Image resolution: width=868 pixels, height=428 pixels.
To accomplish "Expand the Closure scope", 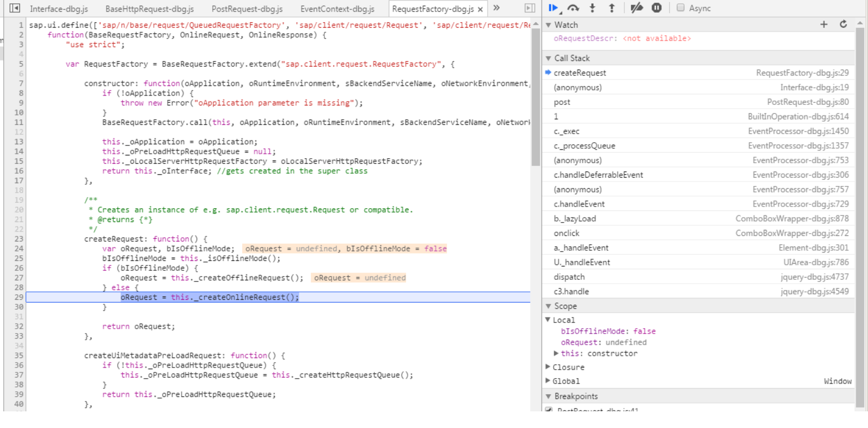I will click(548, 367).
